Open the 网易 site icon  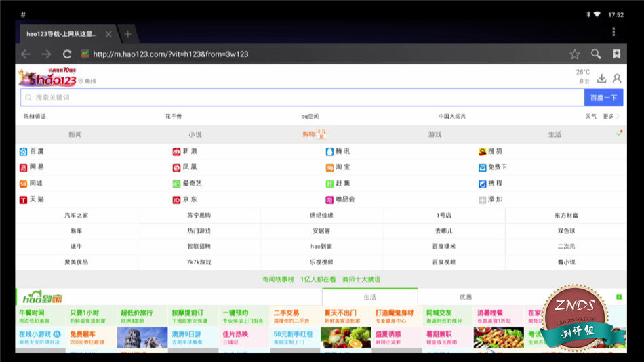pyautogui.click(x=24, y=167)
